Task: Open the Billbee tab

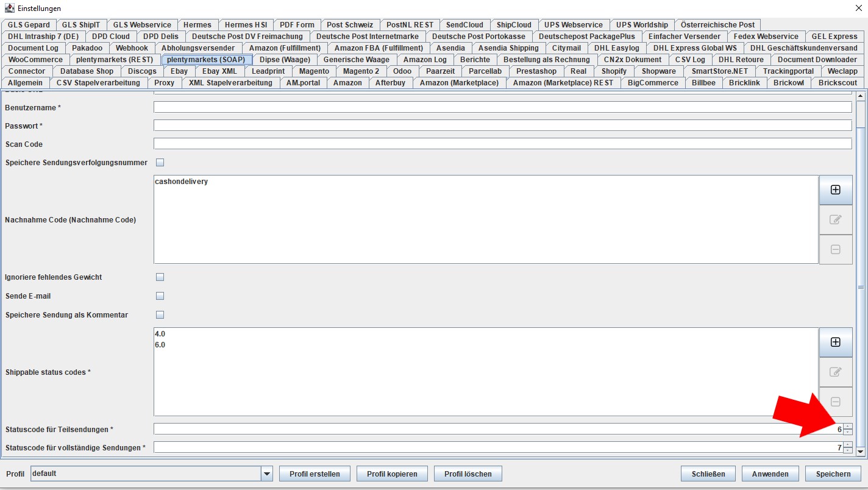Action: coord(703,83)
